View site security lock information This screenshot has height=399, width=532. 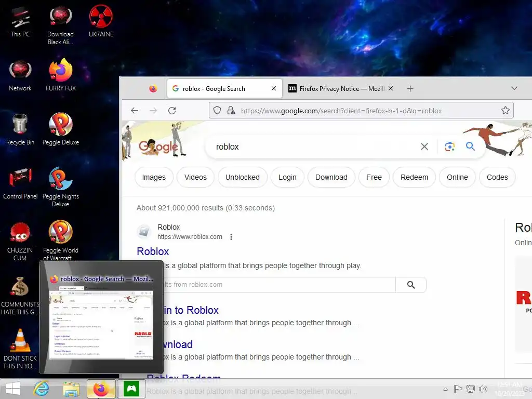231,110
